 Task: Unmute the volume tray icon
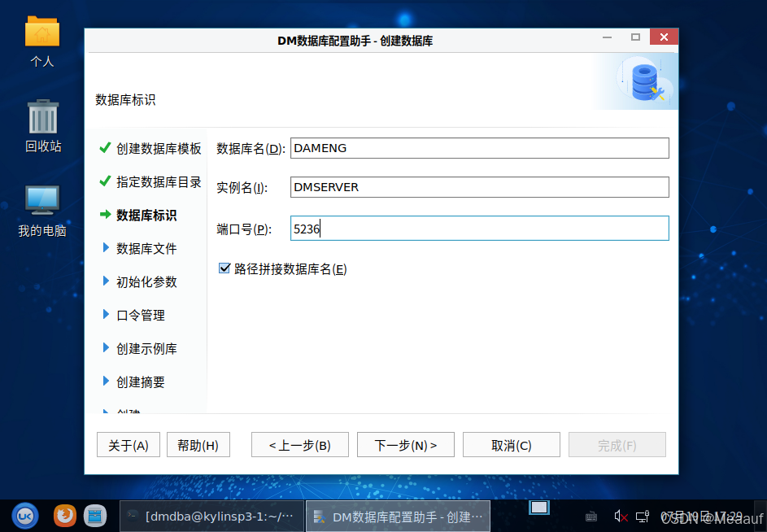[x=621, y=517]
